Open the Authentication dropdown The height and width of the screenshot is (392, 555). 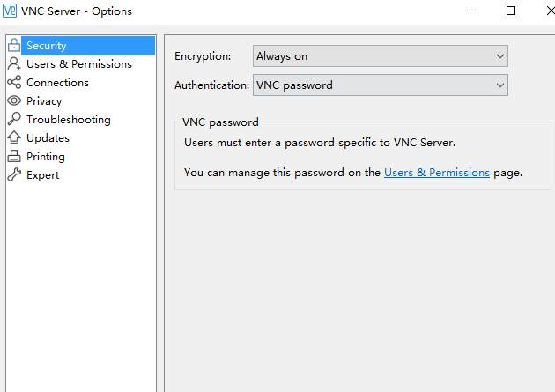(380, 85)
